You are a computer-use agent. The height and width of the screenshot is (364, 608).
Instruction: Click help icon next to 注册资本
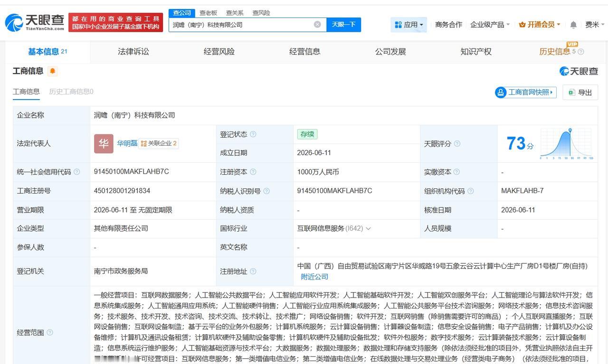[x=253, y=172]
